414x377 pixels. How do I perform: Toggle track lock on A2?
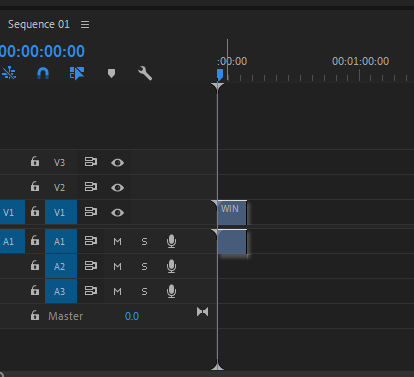35,266
